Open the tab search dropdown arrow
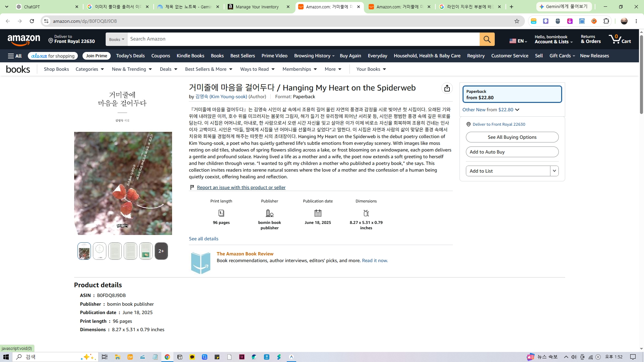644x362 pixels. coord(7,7)
